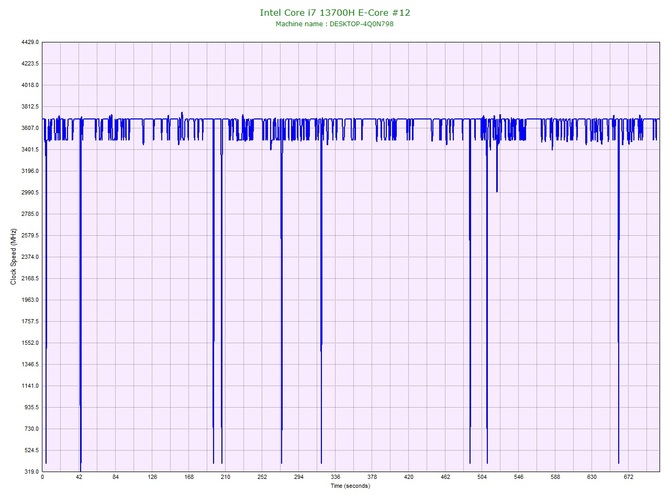Click the 524.5 y-axis tick label

[31, 450]
